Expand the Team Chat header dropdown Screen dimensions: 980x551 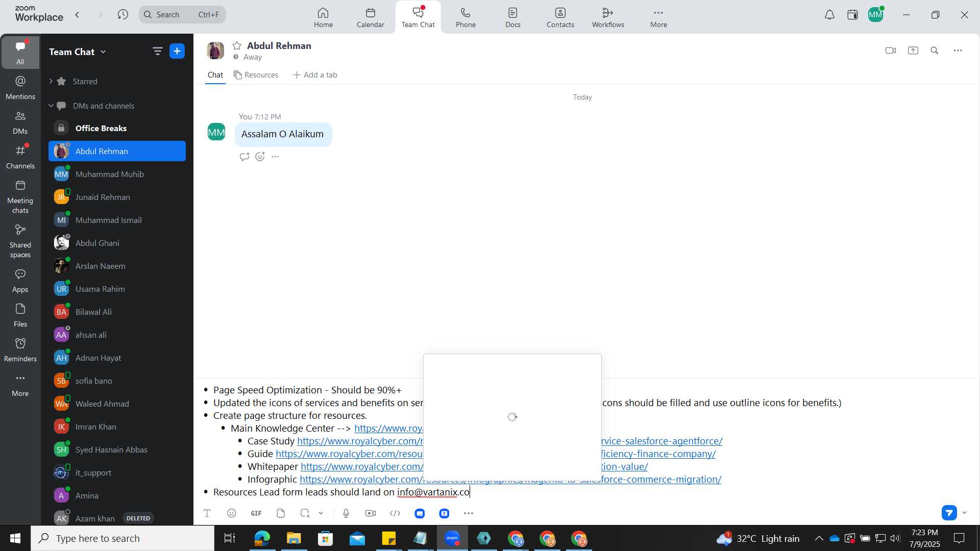(103, 52)
